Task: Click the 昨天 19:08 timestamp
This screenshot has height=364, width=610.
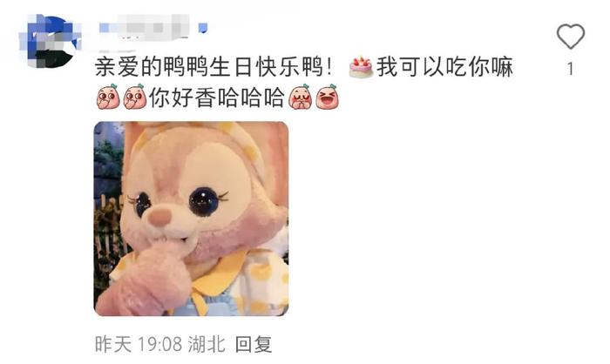Action: click(x=139, y=344)
